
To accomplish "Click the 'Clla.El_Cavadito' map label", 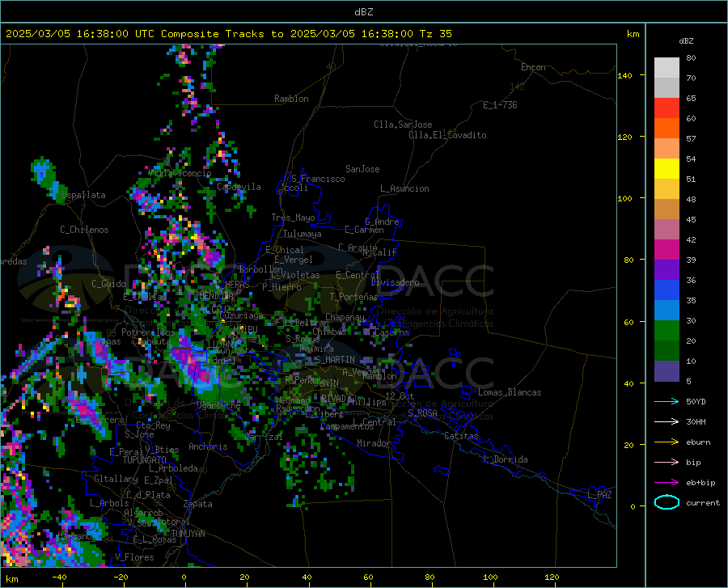I will (x=447, y=135).
